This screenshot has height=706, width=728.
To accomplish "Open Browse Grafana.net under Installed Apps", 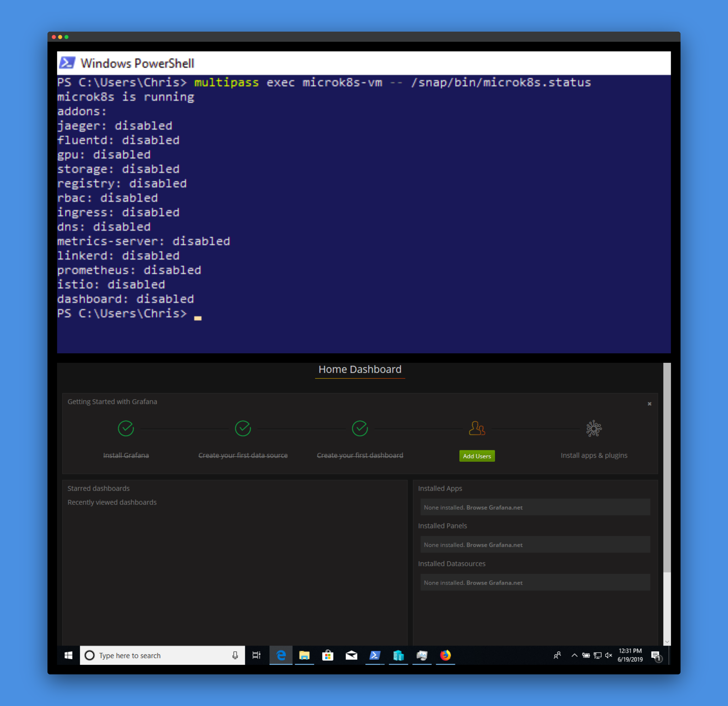I will coord(494,507).
